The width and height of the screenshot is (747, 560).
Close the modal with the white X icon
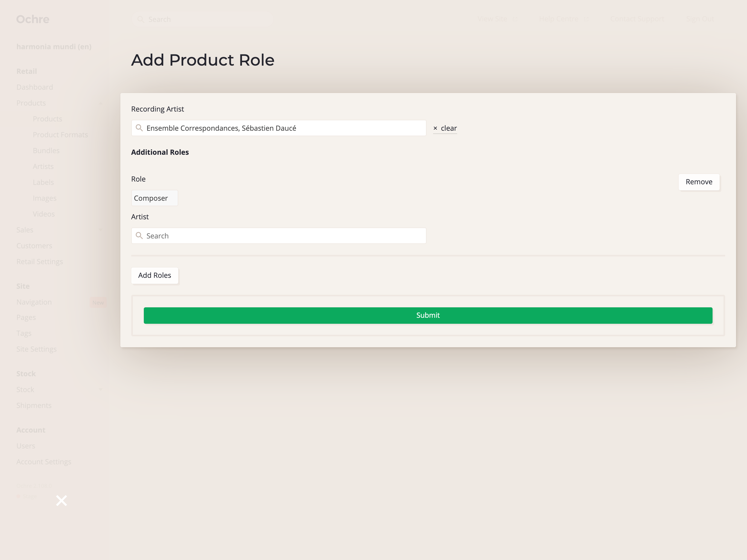point(62,501)
